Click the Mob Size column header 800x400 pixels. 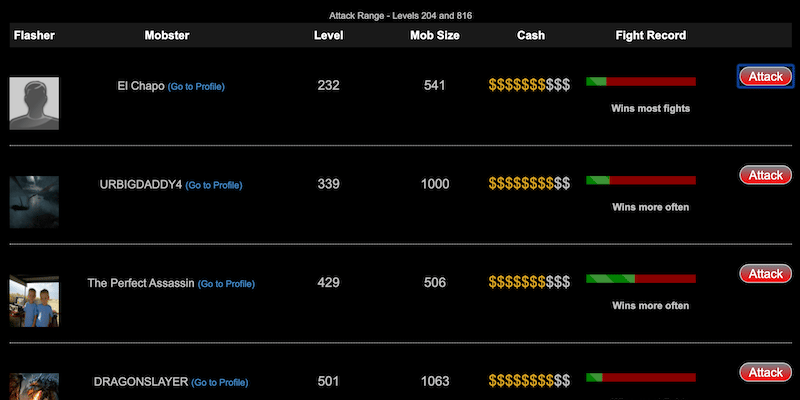[434, 36]
